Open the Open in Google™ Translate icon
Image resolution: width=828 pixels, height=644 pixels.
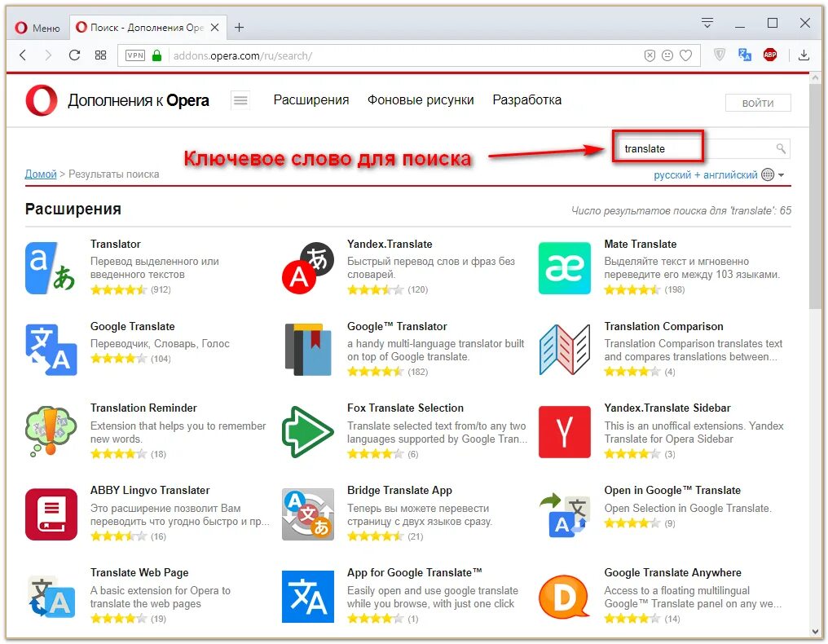pyautogui.click(x=565, y=514)
